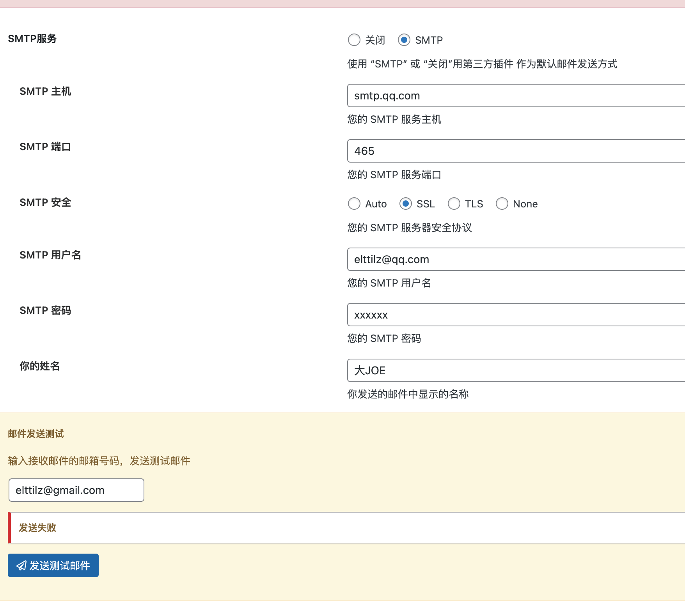Image resolution: width=685 pixels, height=616 pixels.
Task: Click the SMTP 主机 field label
Action: pyautogui.click(x=45, y=91)
